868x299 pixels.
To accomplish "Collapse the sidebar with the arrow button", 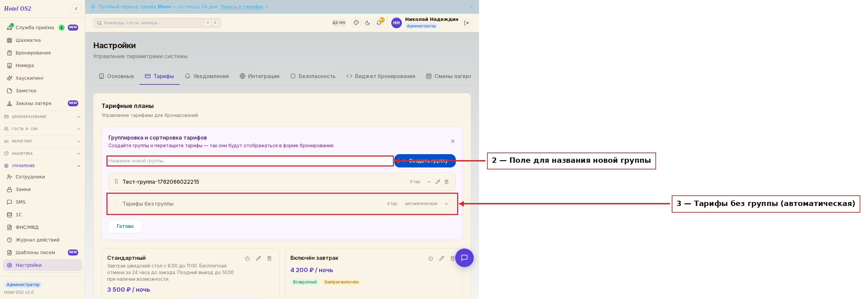I will click(x=76, y=9).
